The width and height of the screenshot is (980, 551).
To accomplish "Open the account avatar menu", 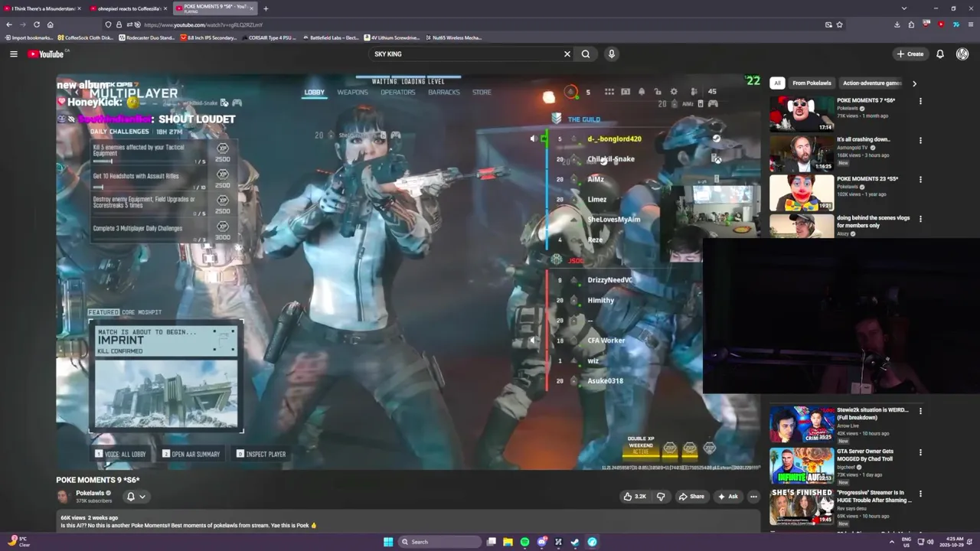I will [x=962, y=54].
